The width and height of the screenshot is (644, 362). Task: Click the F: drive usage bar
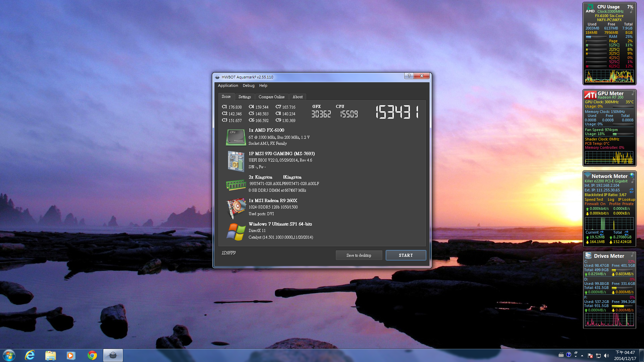coord(623,306)
